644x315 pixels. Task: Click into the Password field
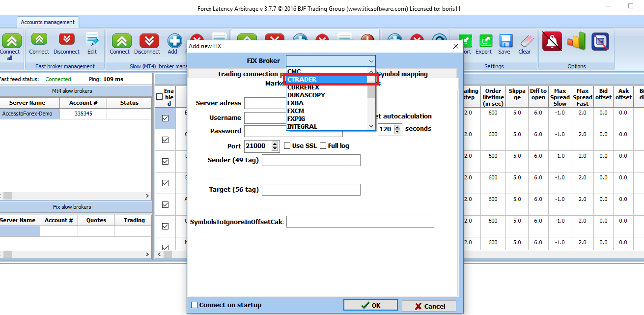293,131
